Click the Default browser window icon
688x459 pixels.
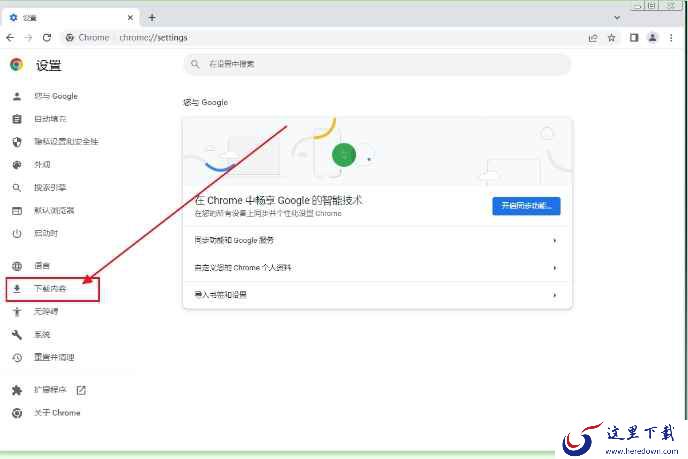pos(17,211)
